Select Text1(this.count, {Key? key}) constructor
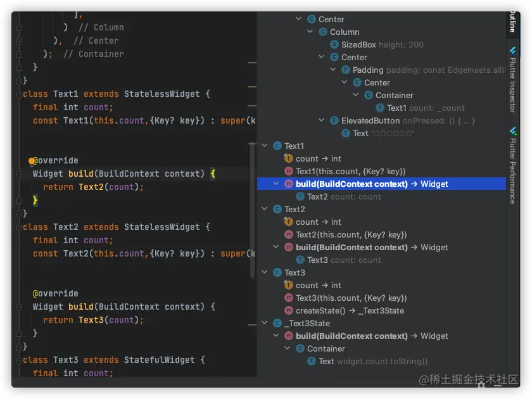Viewport: 532px width, 399px height. (x=350, y=172)
